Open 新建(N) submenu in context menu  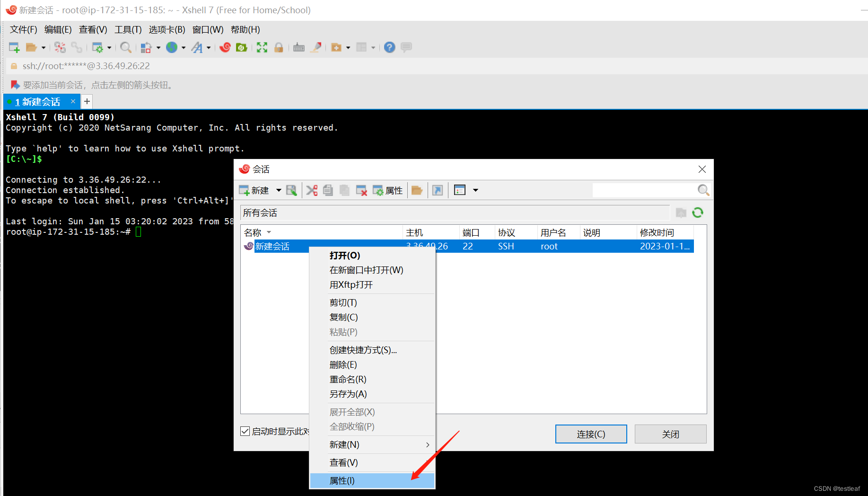pos(372,445)
